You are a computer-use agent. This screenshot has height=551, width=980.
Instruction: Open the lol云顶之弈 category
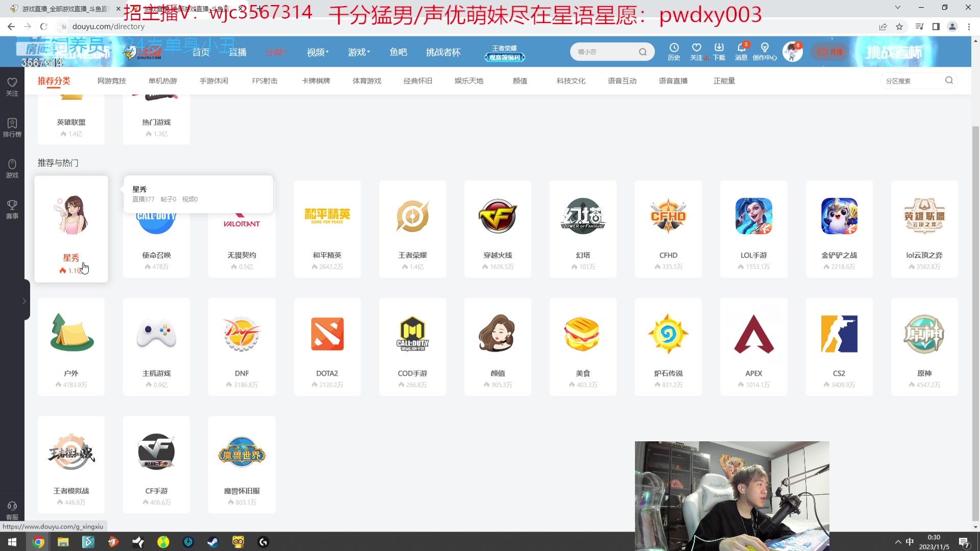(x=924, y=229)
